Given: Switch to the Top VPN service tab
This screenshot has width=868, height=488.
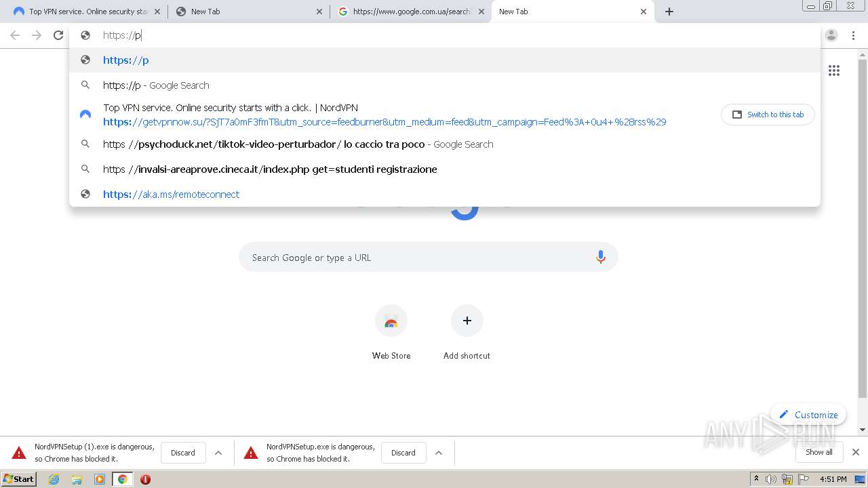Looking at the screenshot, I should point(86,12).
